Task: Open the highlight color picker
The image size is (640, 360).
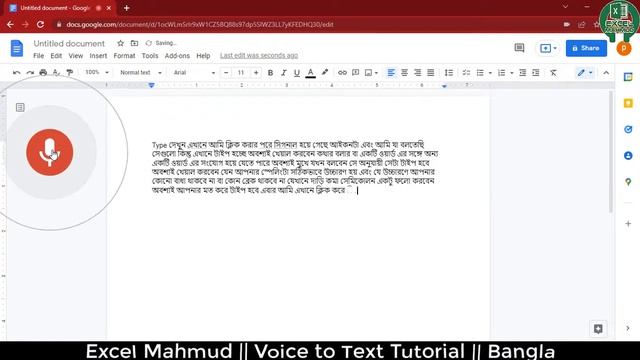Action: point(325,73)
